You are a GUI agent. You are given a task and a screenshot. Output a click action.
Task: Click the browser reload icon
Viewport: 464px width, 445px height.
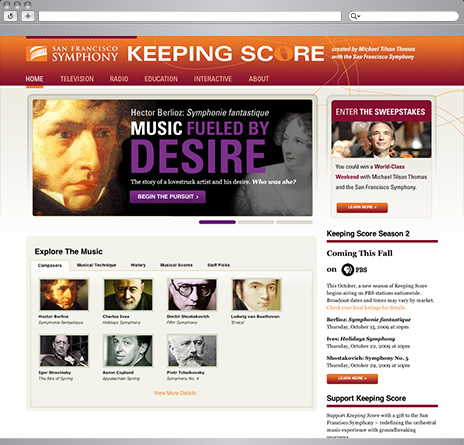(x=10, y=16)
